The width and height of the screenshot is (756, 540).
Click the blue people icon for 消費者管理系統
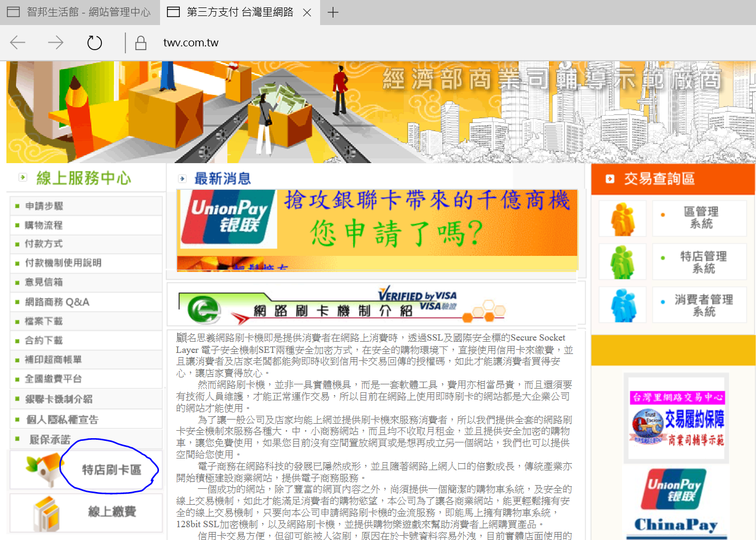tap(622, 305)
